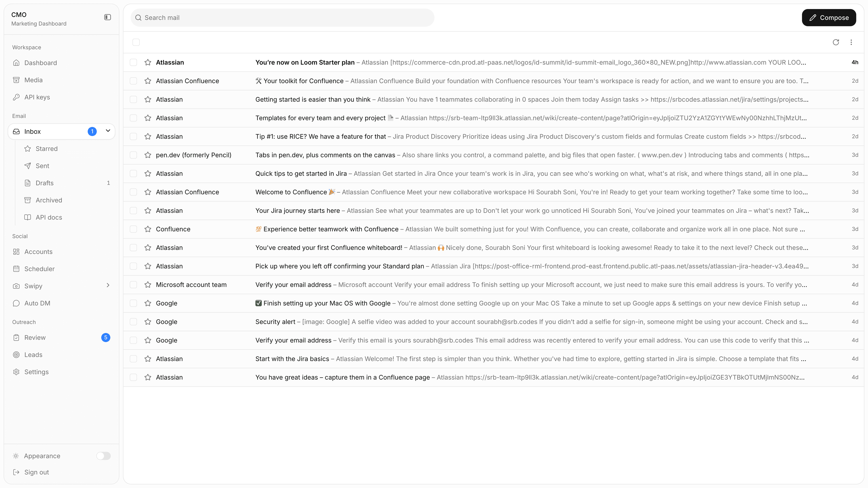This screenshot has width=868, height=488.
Task: Star the Tip #1 use RICE email
Action: click(148, 136)
